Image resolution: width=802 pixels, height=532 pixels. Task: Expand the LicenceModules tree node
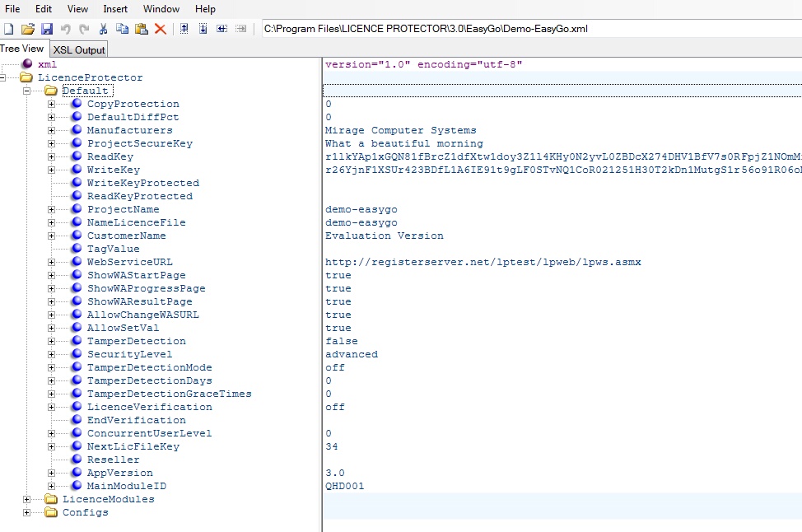click(x=27, y=499)
